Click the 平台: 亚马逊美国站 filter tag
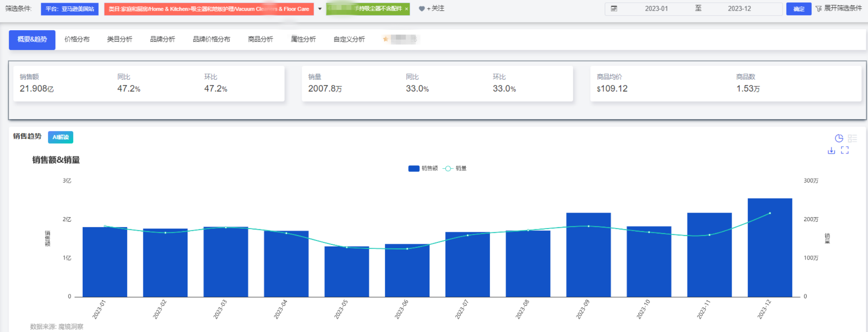The image size is (868, 332). tap(70, 9)
